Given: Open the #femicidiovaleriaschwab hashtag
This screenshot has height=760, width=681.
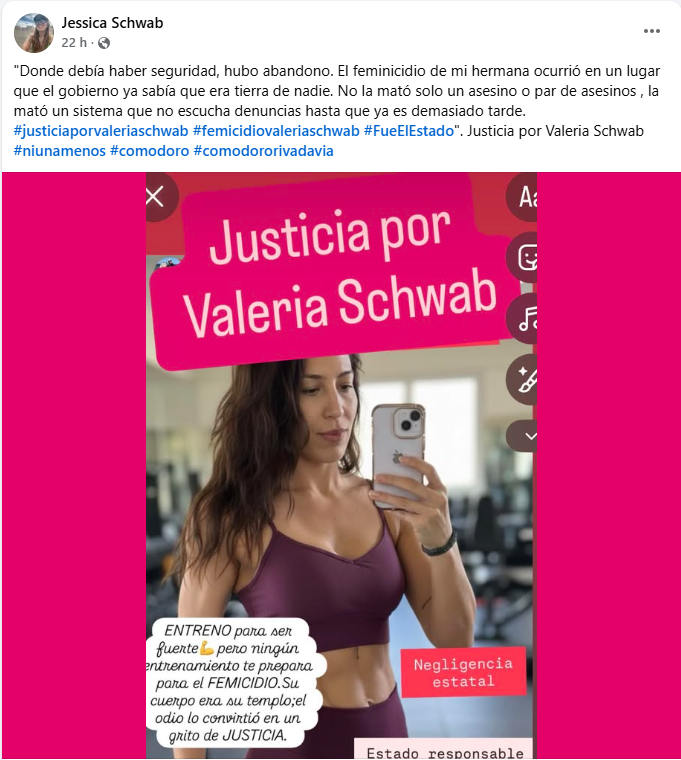Looking at the screenshot, I should pos(276,131).
